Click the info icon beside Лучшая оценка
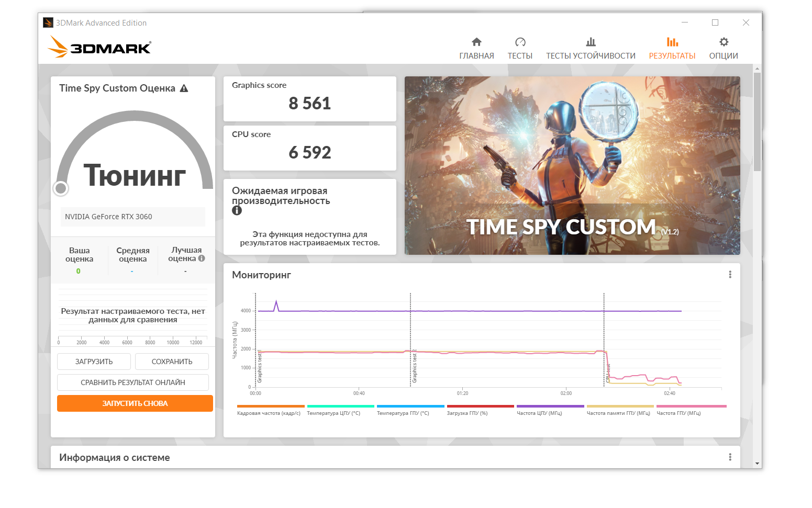 [202, 258]
